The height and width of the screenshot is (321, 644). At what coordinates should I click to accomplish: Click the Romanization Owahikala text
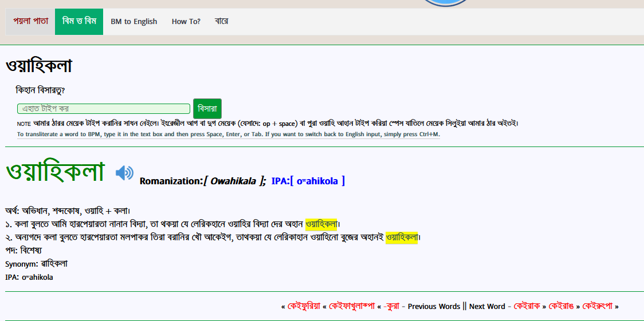203,181
